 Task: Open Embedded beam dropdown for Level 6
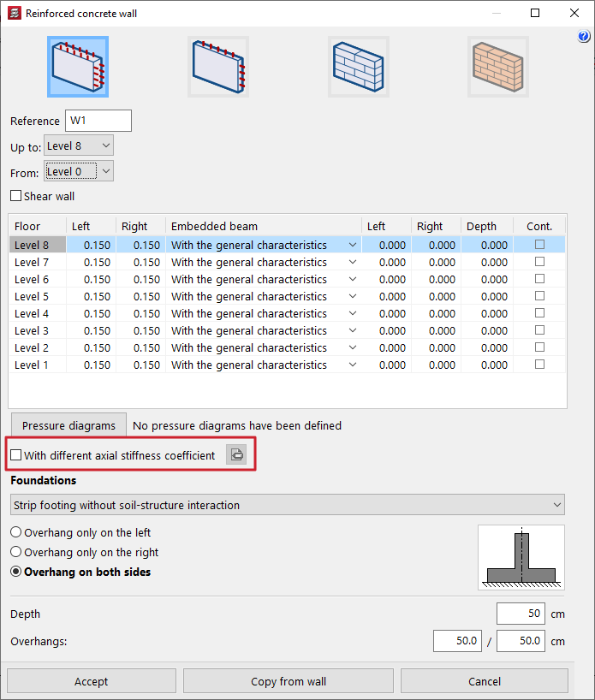tap(353, 279)
